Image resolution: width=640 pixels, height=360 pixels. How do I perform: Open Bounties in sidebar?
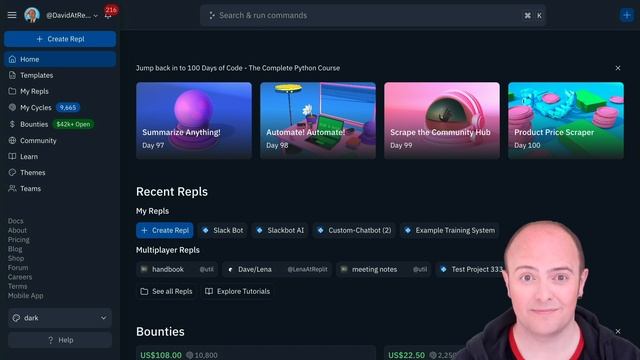click(60, 124)
